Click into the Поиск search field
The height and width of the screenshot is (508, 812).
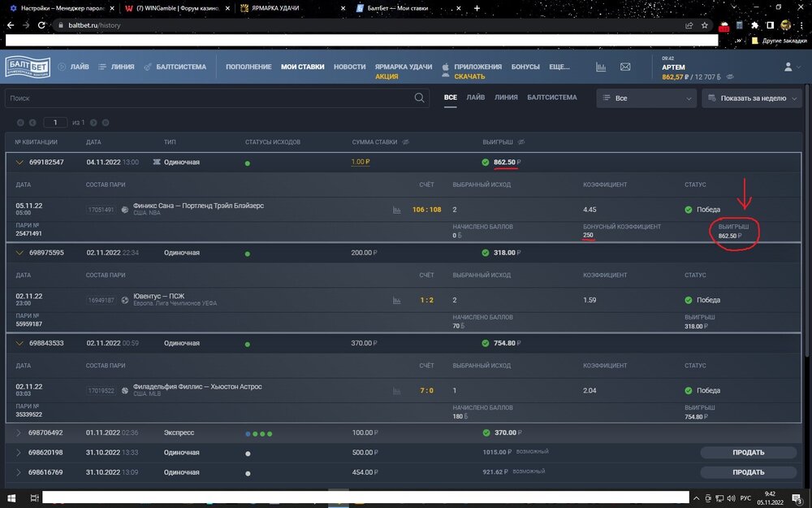pos(203,98)
